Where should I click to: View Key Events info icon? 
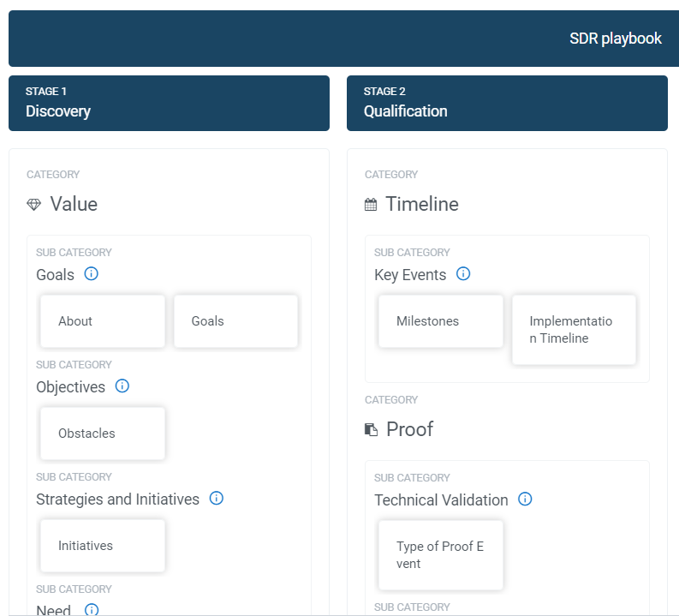coord(463,274)
